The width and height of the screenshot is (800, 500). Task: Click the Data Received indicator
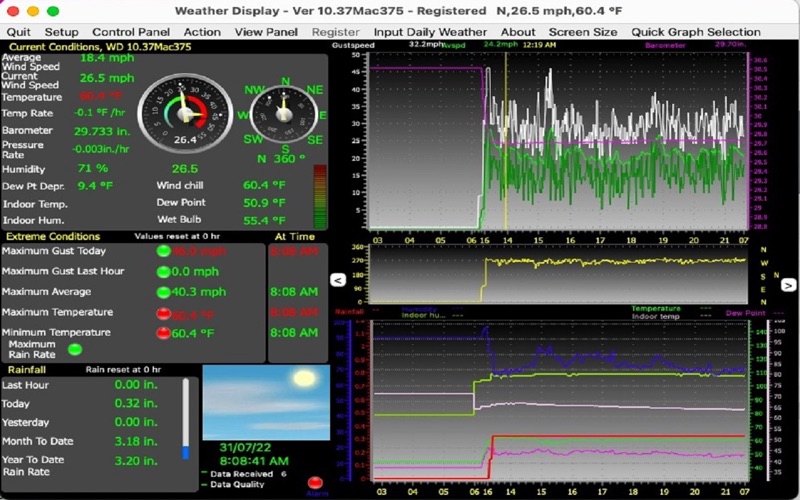[244, 474]
